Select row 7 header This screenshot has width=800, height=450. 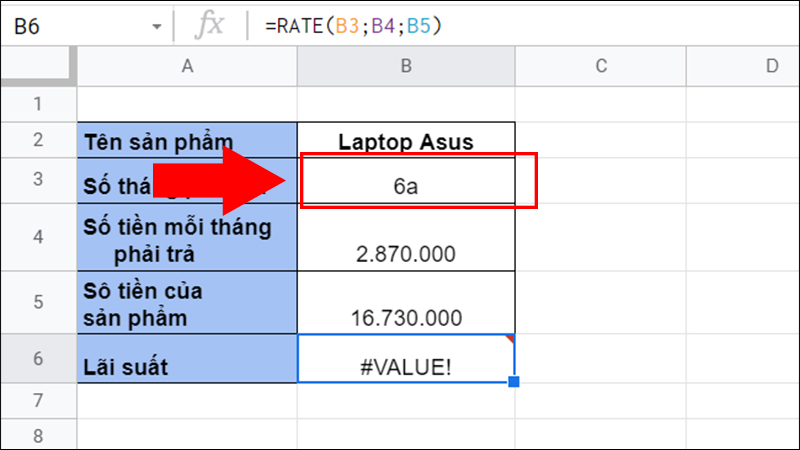pos(38,401)
